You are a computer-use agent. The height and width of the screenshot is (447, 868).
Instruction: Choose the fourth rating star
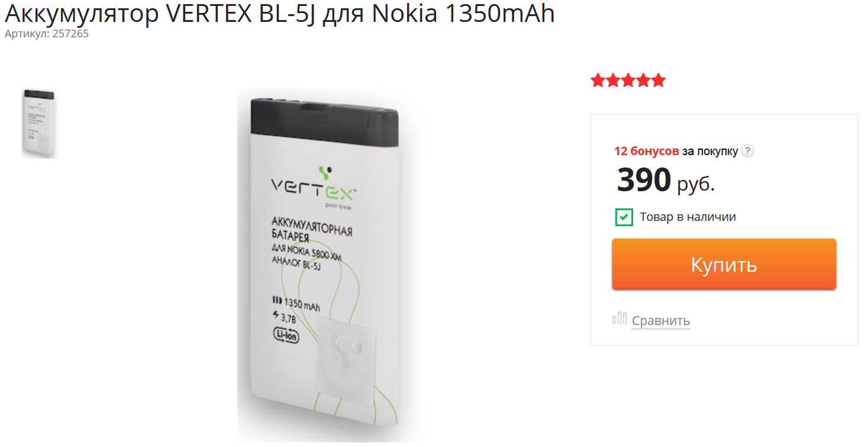644,81
